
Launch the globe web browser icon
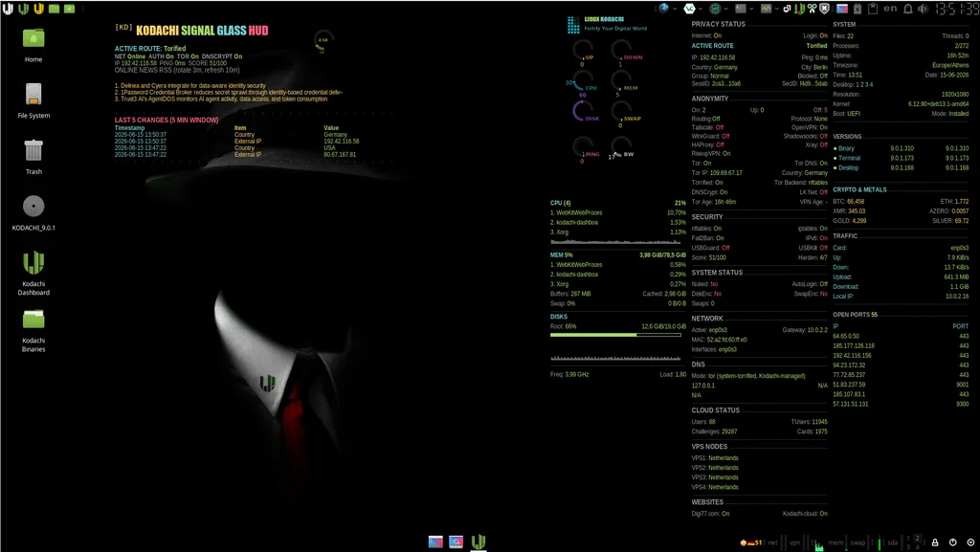click(664, 9)
